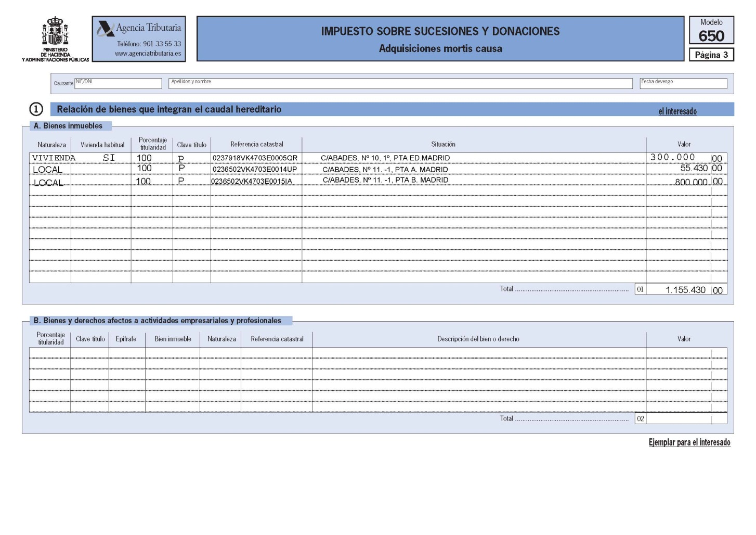Click the Agencia Tributaria logo

[x=139, y=29]
